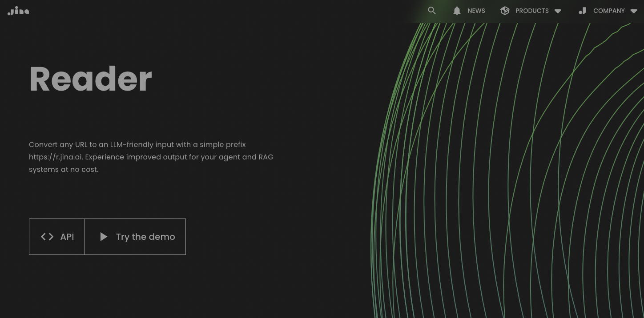
Task: Click the Jina logo in the header
Action: [x=18, y=11]
